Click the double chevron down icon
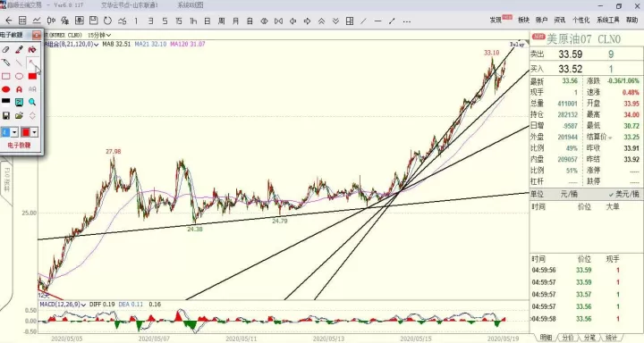The width and height of the screenshot is (644, 343). tap(335, 21)
